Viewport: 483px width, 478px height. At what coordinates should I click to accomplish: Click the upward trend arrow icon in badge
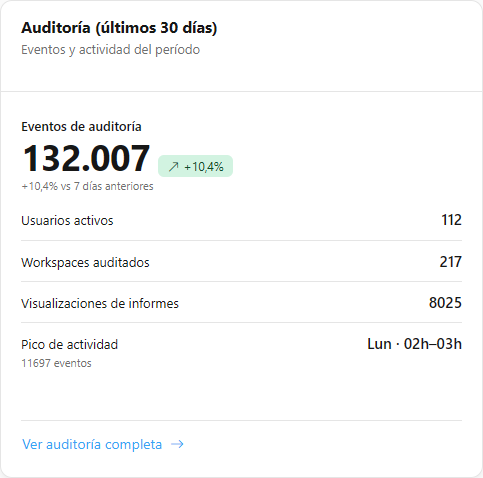174,166
